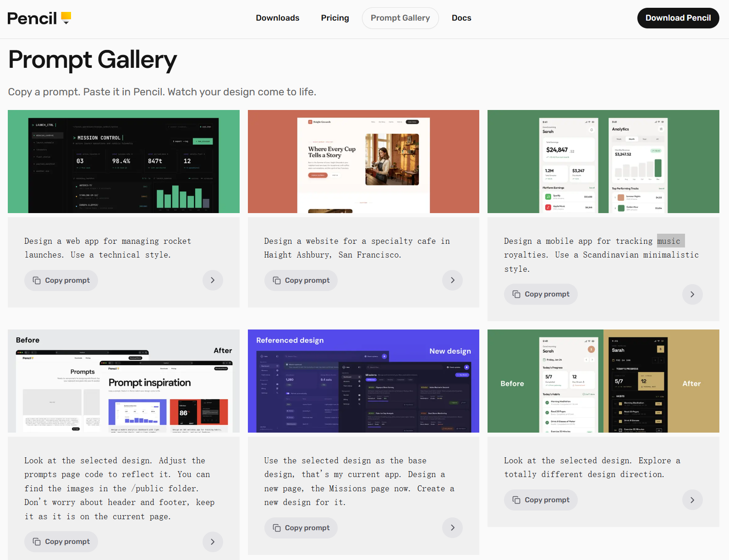Open specialty cafe prompt chevron arrow

pyautogui.click(x=452, y=280)
